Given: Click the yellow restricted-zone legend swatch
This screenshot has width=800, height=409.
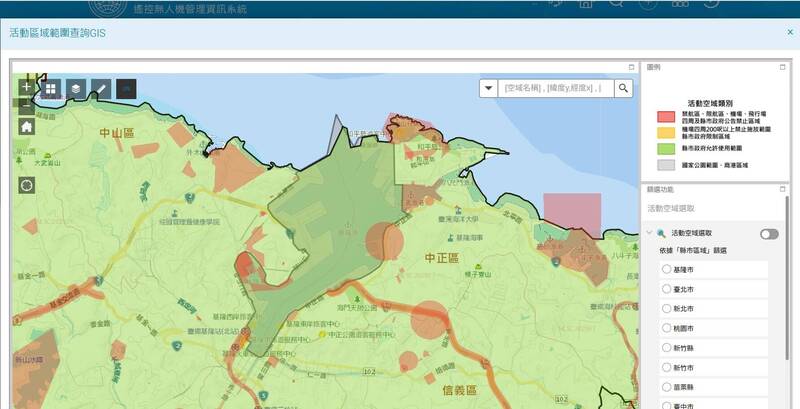Looking at the screenshot, I should [666, 133].
